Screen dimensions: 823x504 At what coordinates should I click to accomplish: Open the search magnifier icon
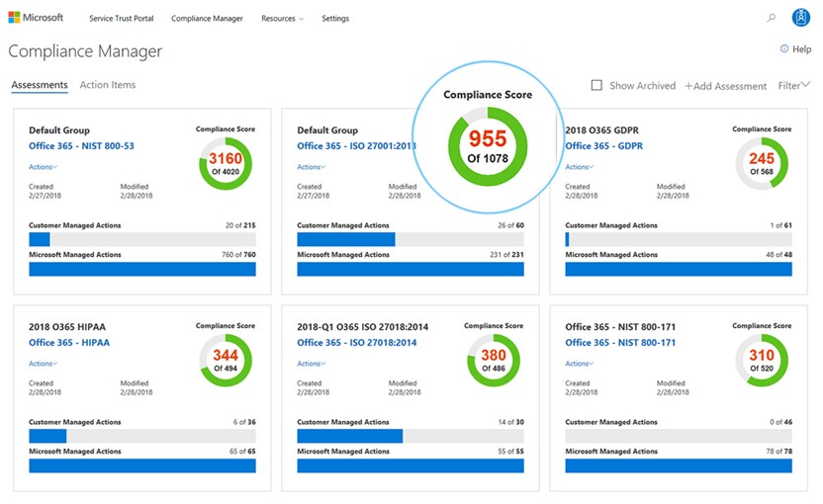pos(771,18)
